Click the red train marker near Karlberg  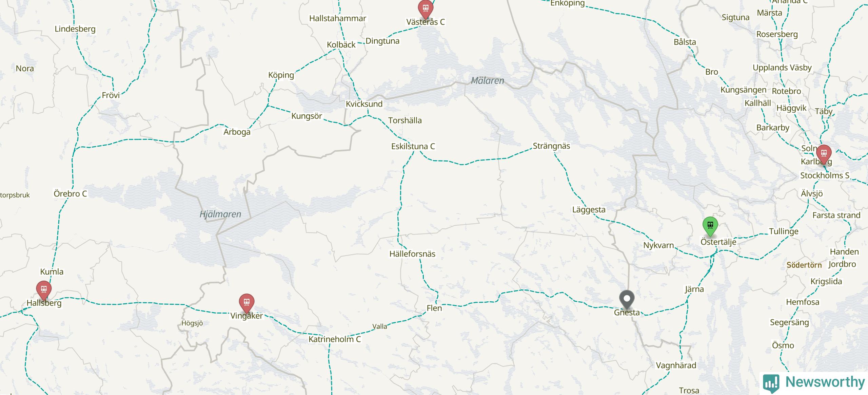coord(824,153)
